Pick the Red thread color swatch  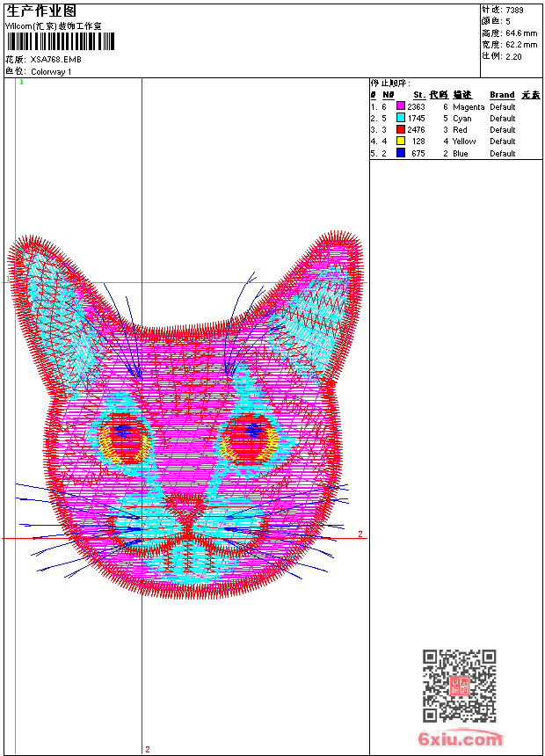[401, 129]
